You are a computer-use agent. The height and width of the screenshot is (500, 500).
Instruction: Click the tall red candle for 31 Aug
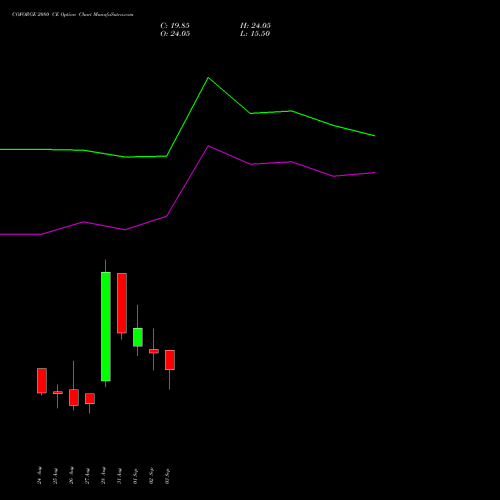[x=122, y=303]
